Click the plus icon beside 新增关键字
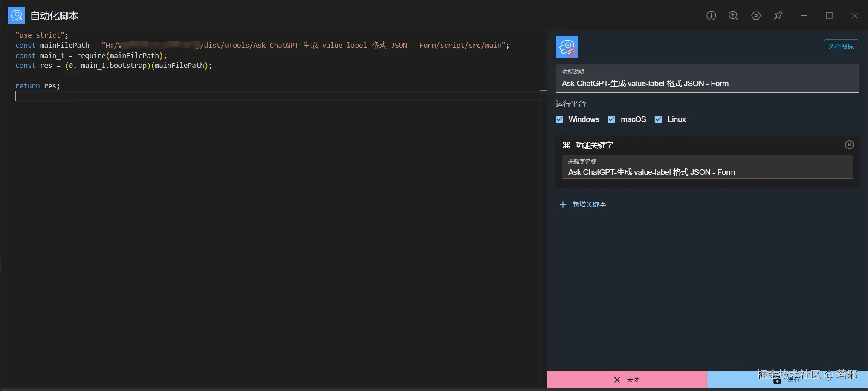This screenshot has width=868, height=391. pos(563,205)
